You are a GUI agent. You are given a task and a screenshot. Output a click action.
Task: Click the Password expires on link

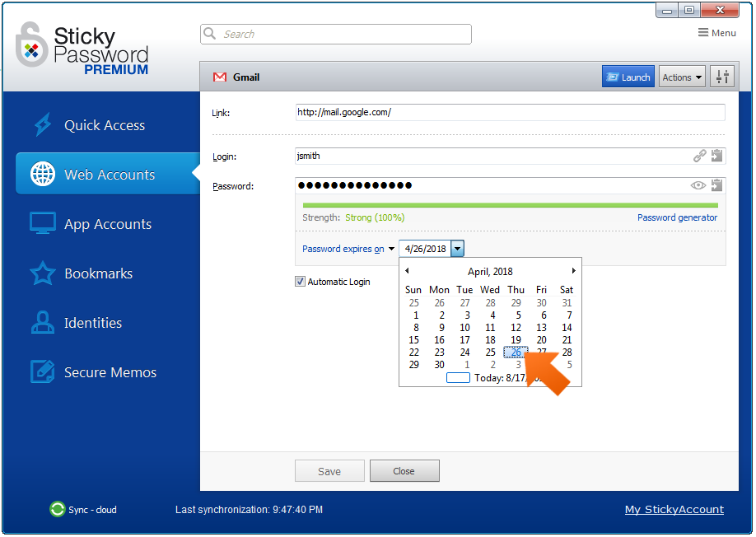click(343, 249)
